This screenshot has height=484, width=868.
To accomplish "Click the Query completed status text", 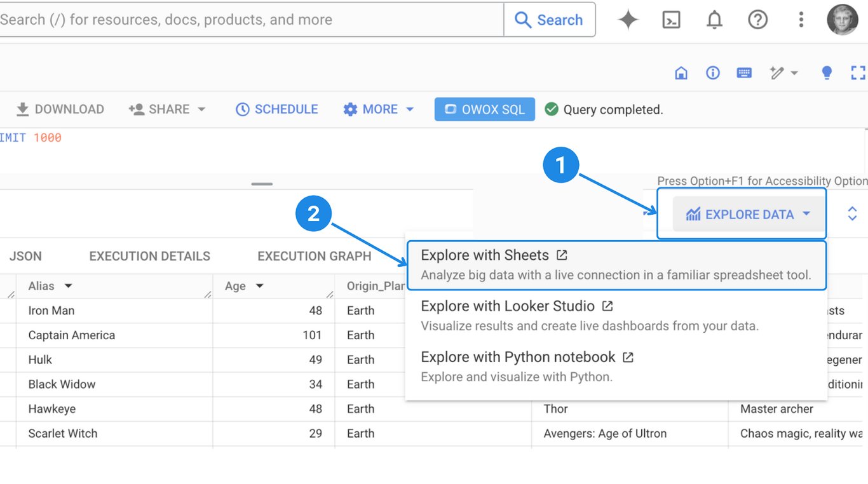I will (613, 110).
